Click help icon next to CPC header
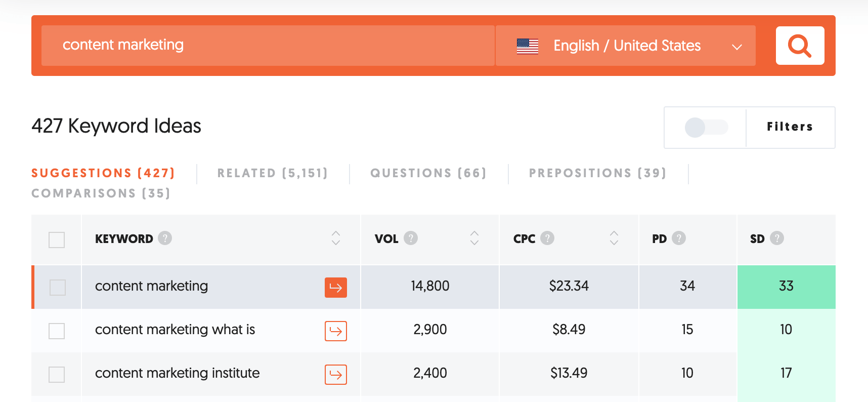868x402 pixels. coord(547,238)
